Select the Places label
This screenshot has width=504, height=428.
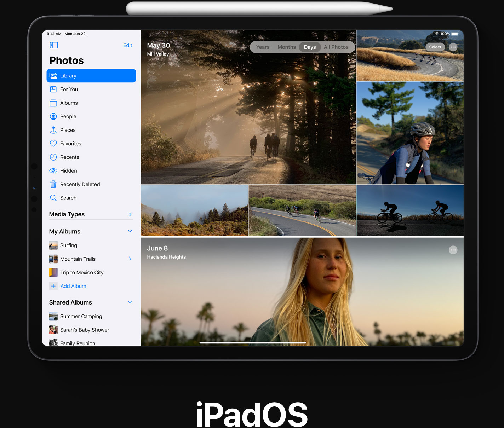pyautogui.click(x=68, y=130)
